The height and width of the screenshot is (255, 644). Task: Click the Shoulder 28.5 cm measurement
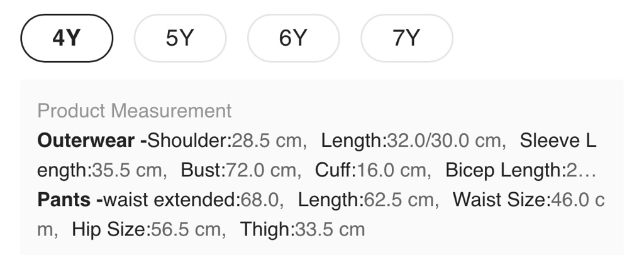(x=226, y=140)
